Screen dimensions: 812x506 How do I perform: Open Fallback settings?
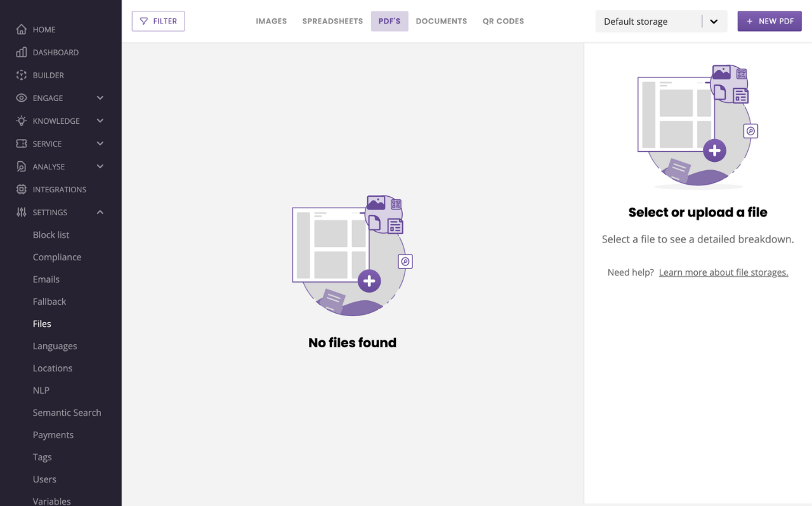[49, 302]
